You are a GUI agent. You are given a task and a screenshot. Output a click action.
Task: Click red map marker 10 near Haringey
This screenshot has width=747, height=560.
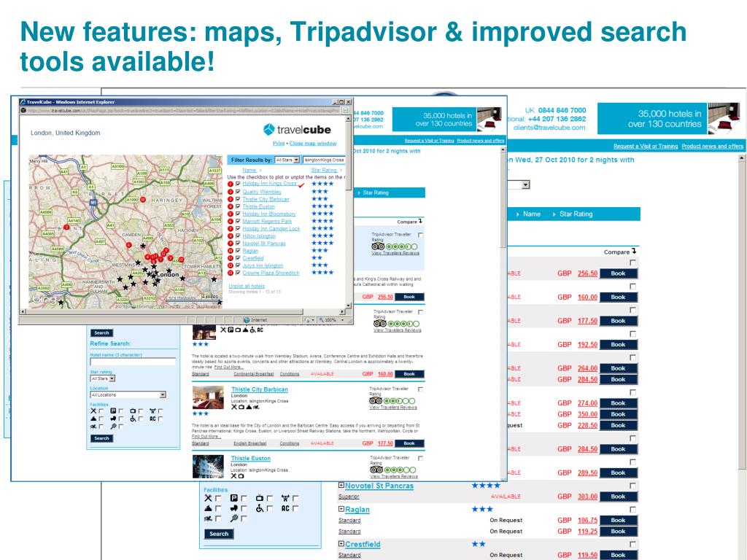(142, 200)
